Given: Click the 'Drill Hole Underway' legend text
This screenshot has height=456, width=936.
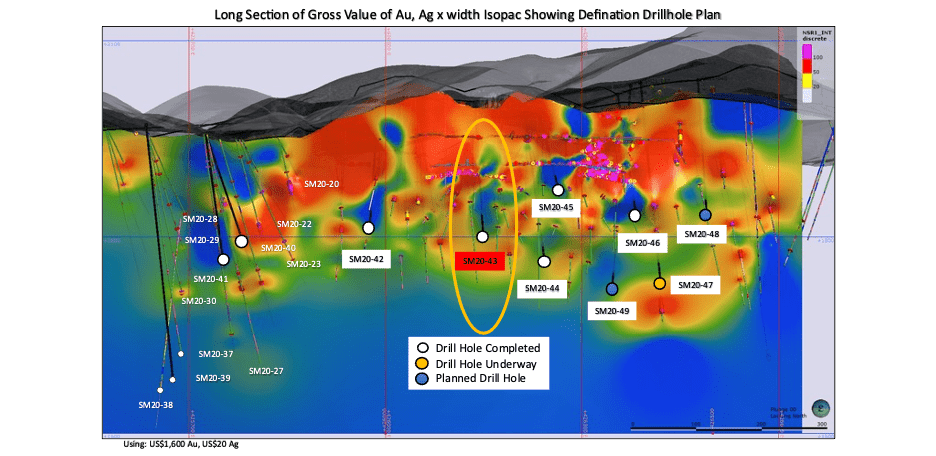Looking at the screenshot, I should coord(487,363).
